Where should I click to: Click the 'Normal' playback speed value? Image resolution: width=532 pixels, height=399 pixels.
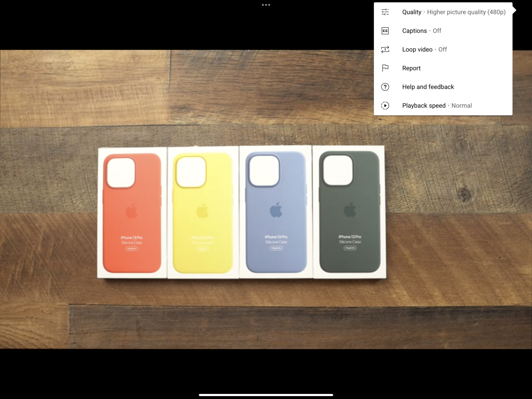pos(462,106)
